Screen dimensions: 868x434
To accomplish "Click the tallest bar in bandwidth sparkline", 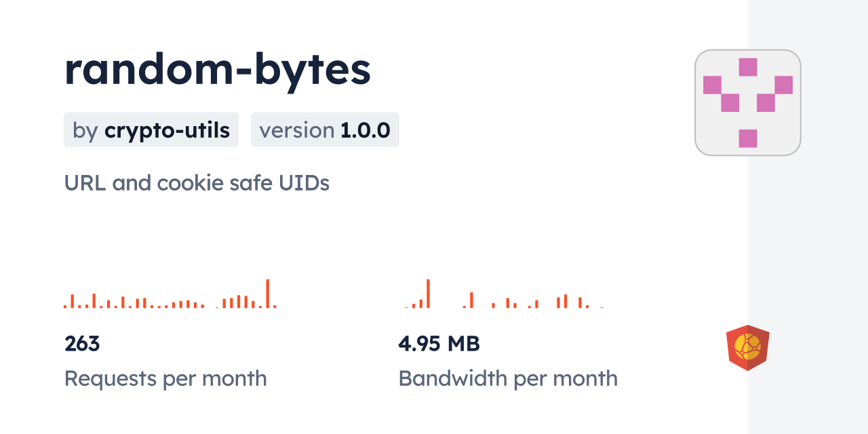I will 428,294.
